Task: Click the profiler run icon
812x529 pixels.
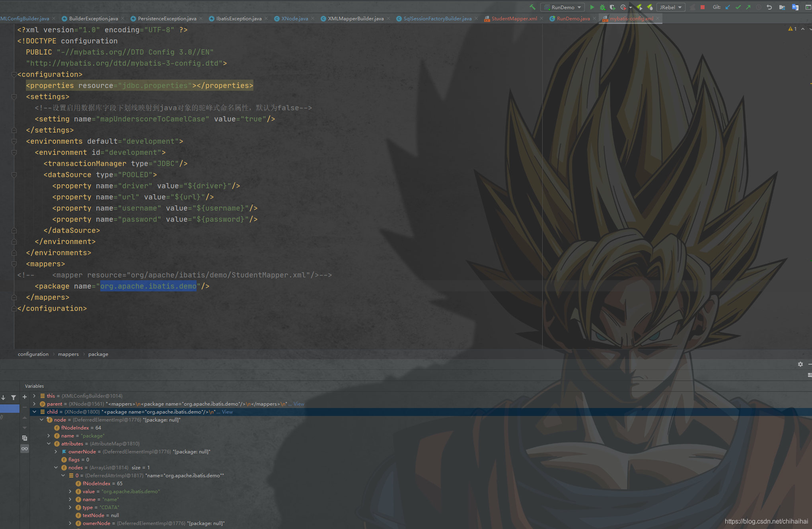Action: point(623,7)
